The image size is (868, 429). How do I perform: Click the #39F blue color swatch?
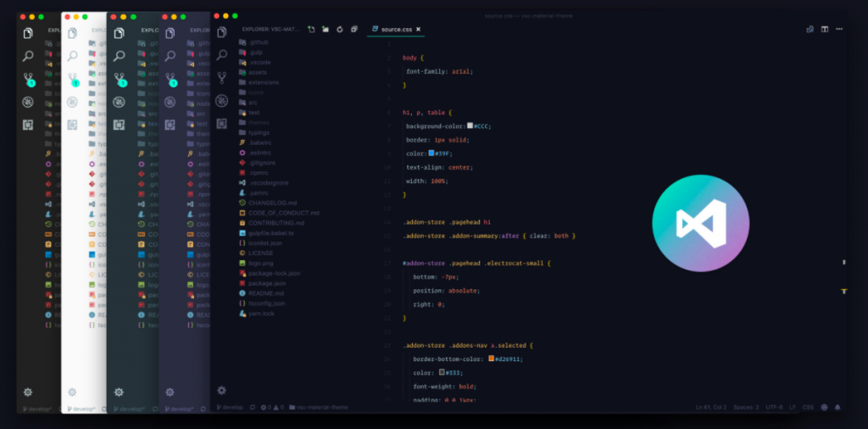(x=431, y=153)
